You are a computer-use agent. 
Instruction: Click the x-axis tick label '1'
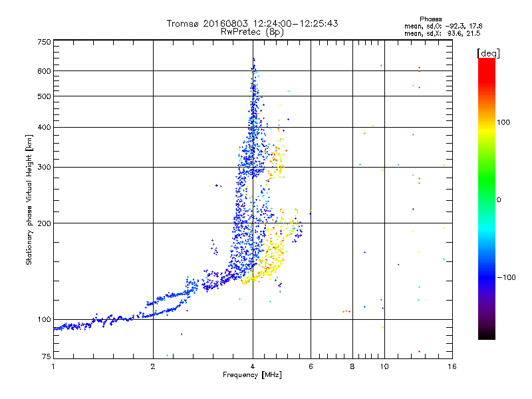pyautogui.click(x=53, y=366)
